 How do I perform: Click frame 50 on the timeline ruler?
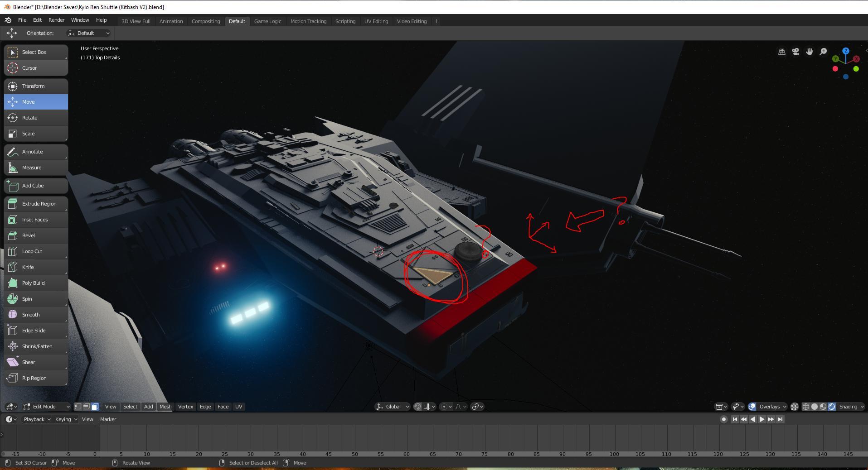[354, 454]
